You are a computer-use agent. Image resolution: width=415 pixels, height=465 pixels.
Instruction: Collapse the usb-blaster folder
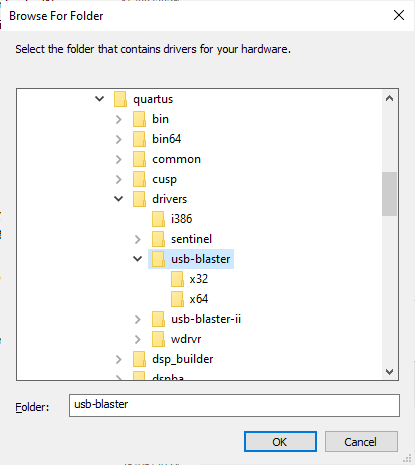point(137,259)
